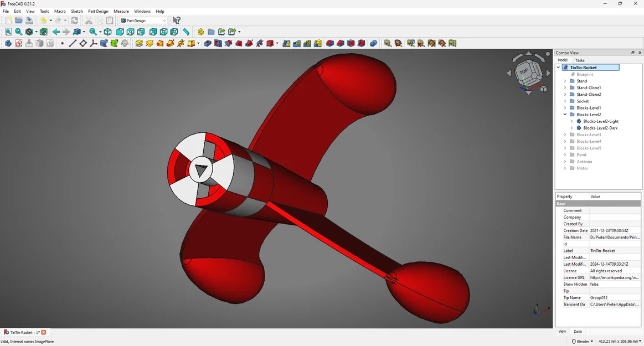Click the Measure distance ruler icon
This screenshot has width=644, height=346.
coord(186,32)
